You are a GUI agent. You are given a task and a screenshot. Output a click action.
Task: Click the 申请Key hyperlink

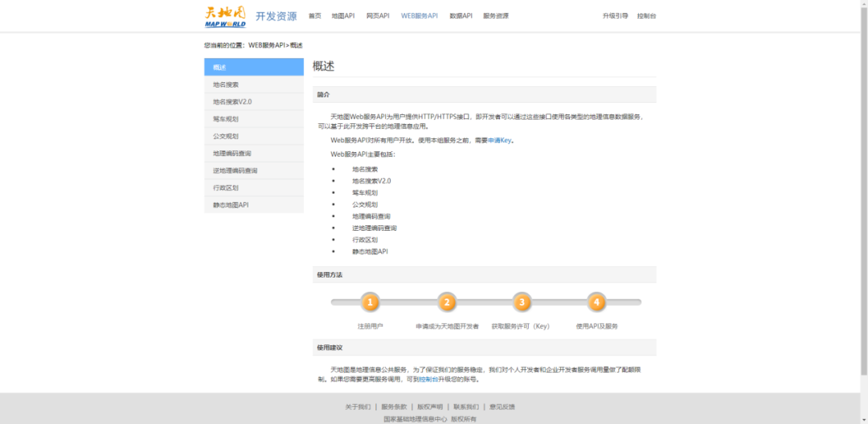coord(499,141)
